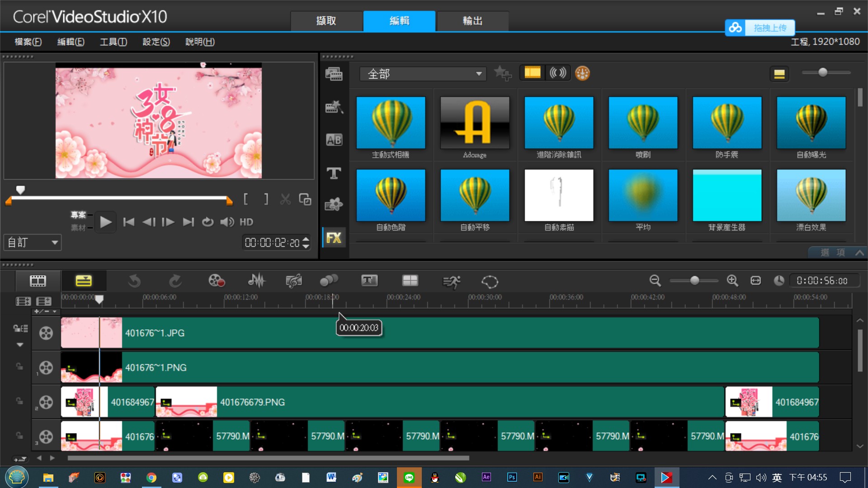Open the 工具(T) menu
The image size is (868, 488).
pyautogui.click(x=113, y=42)
